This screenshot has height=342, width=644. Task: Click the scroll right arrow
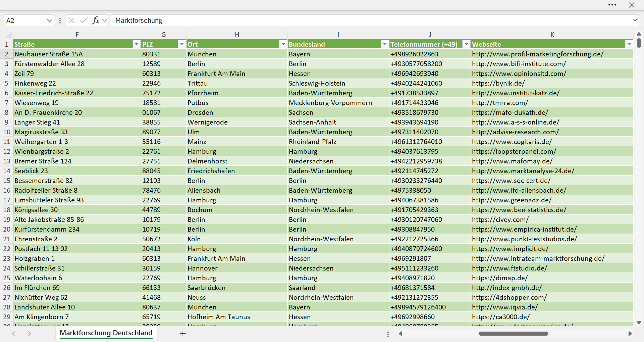click(630, 334)
